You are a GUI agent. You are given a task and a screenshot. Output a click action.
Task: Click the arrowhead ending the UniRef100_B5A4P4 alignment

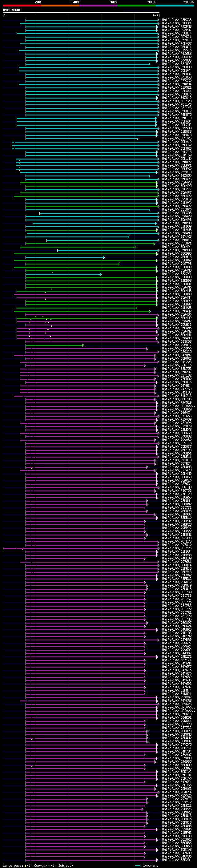(x=135, y=247)
